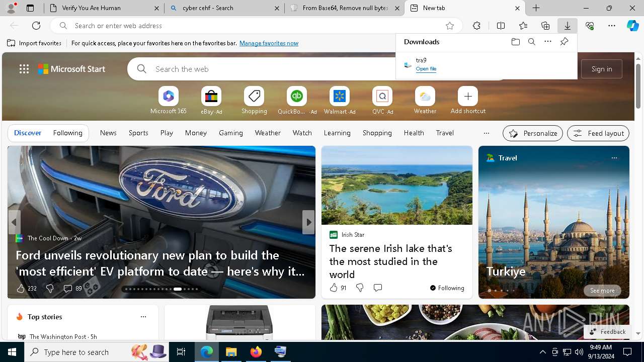Click the Sign in button
The height and width of the screenshot is (362, 644).
(602, 69)
